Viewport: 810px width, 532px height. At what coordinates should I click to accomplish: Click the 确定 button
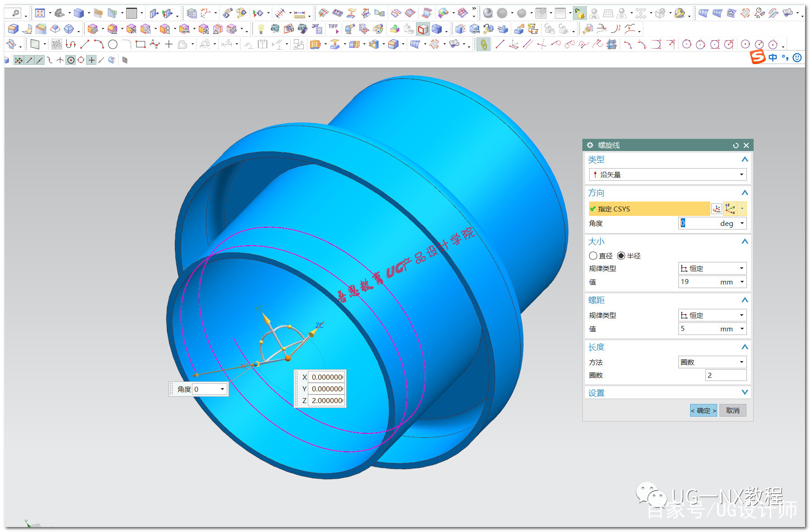point(703,410)
